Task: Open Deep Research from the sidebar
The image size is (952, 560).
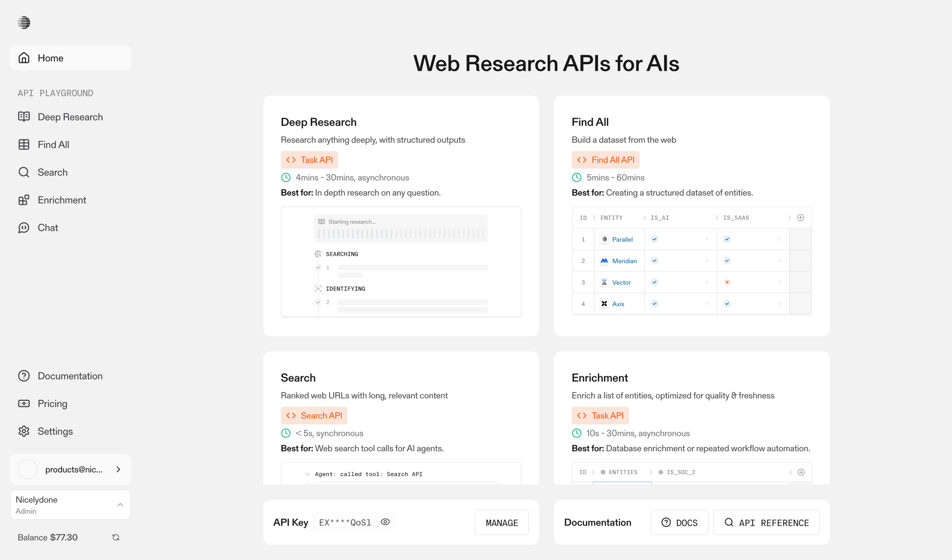Action: coord(70,117)
